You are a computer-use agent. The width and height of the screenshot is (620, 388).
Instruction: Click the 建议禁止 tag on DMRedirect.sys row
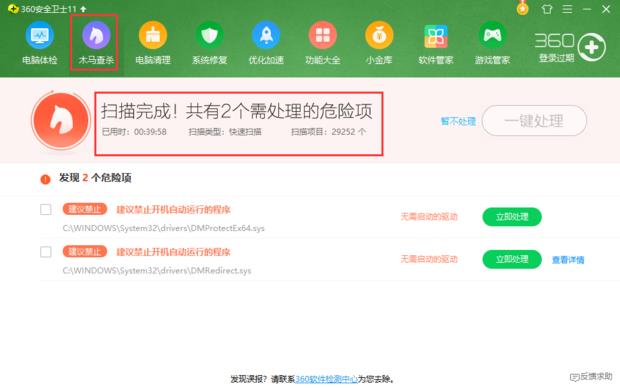[85, 252]
